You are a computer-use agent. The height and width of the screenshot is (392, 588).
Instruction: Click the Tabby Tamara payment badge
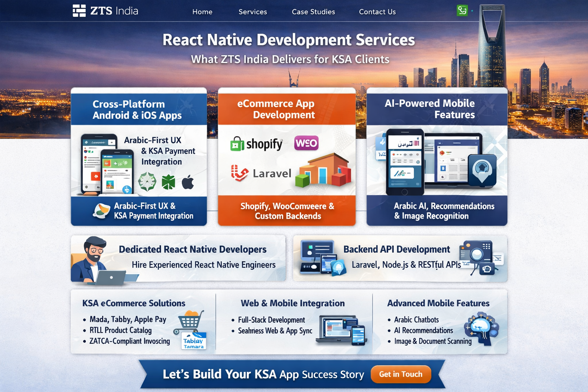point(194,341)
